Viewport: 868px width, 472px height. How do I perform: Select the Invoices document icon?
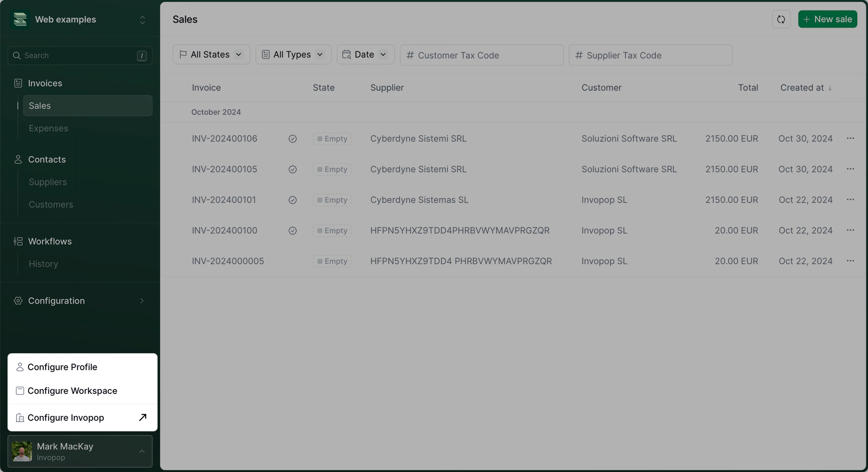pyautogui.click(x=18, y=83)
